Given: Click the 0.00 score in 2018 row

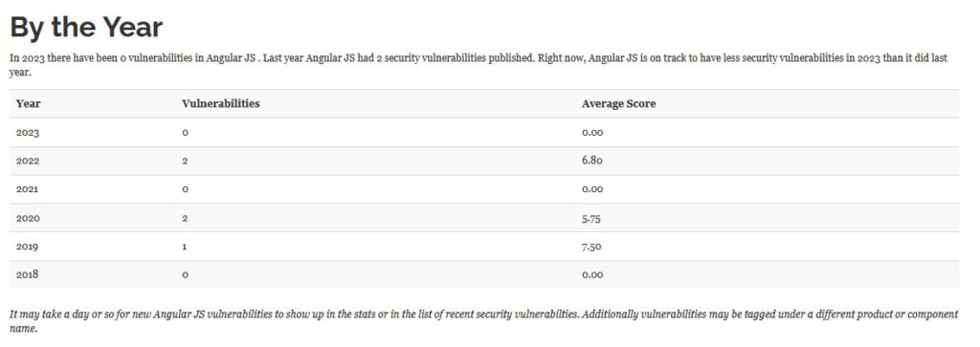Looking at the screenshot, I should (591, 274).
